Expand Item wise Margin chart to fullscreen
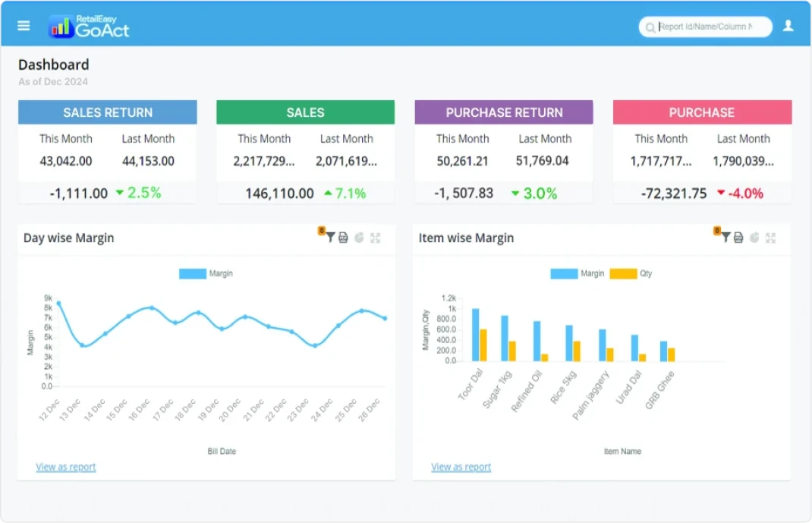Image resolution: width=812 pixels, height=523 pixels. (770, 238)
